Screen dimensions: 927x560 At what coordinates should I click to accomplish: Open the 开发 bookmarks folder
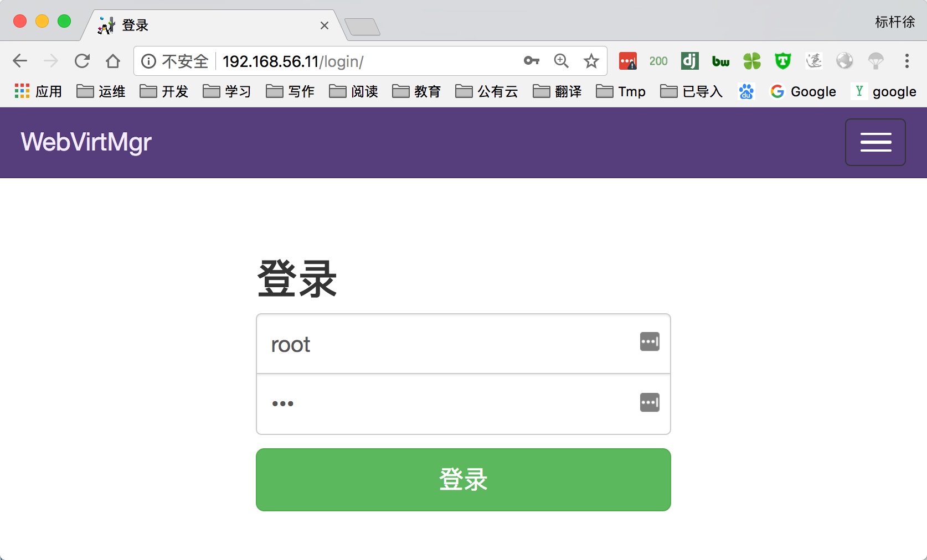click(164, 91)
